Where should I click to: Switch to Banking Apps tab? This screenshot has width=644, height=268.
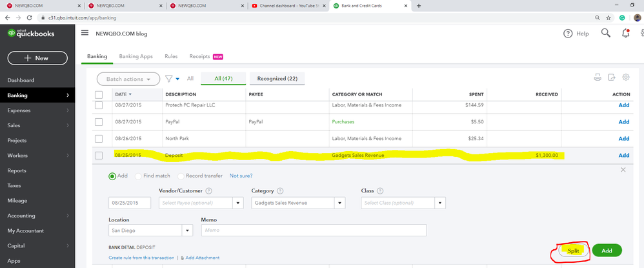click(136, 56)
